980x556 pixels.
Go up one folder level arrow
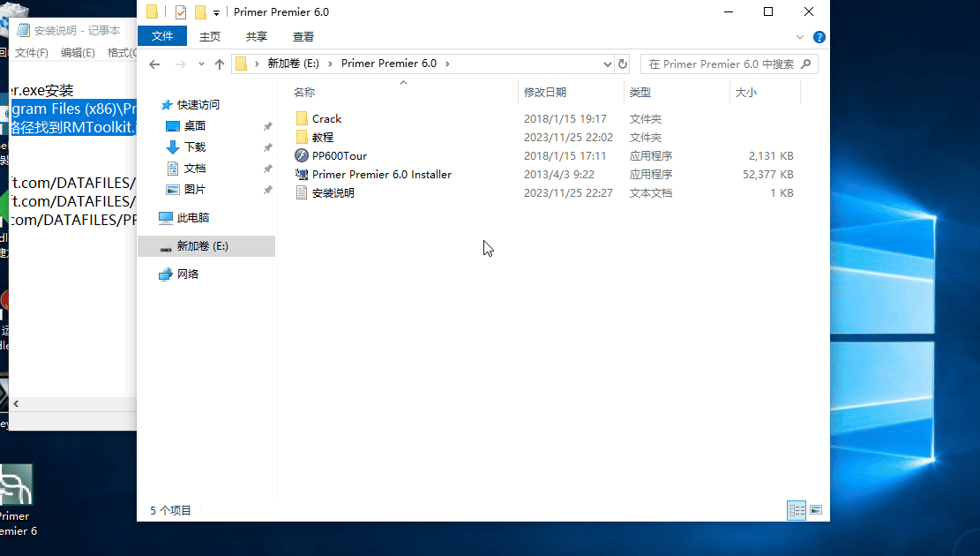(220, 64)
